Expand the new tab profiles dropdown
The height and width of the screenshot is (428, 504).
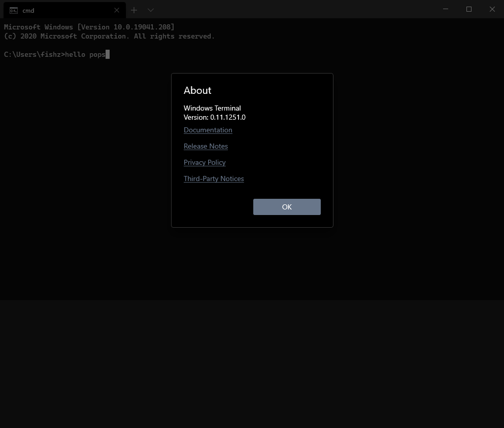click(150, 10)
